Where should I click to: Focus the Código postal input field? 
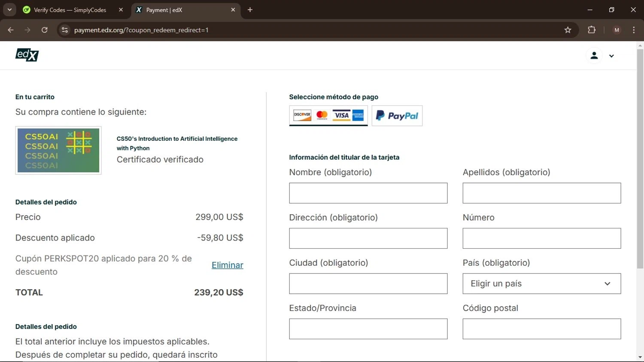[542, 329]
